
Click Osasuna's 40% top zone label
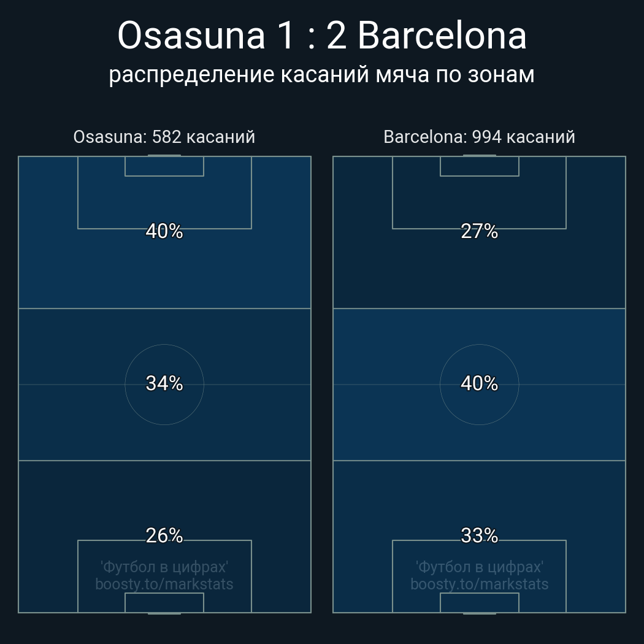tap(164, 231)
